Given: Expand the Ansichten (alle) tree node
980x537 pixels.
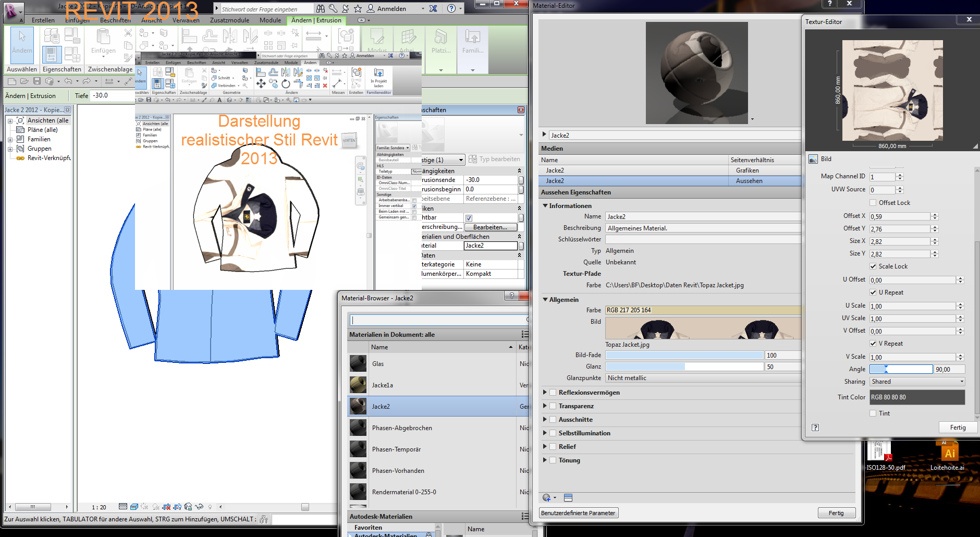Looking at the screenshot, I should coord(10,120).
